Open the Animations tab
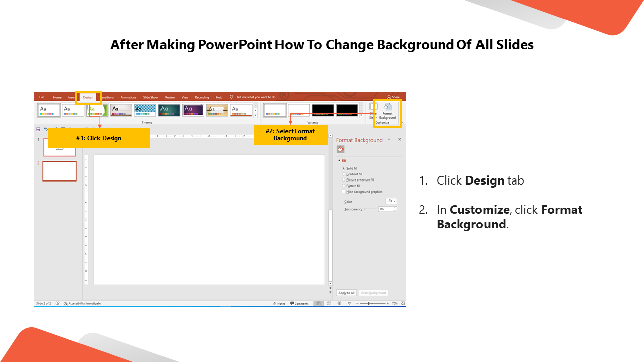This screenshot has width=644, height=362. 128,97
